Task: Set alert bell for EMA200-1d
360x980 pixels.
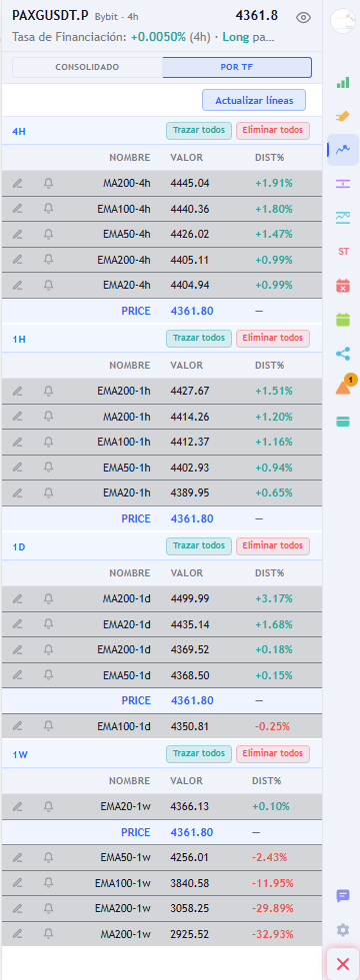Action: [x=48, y=649]
